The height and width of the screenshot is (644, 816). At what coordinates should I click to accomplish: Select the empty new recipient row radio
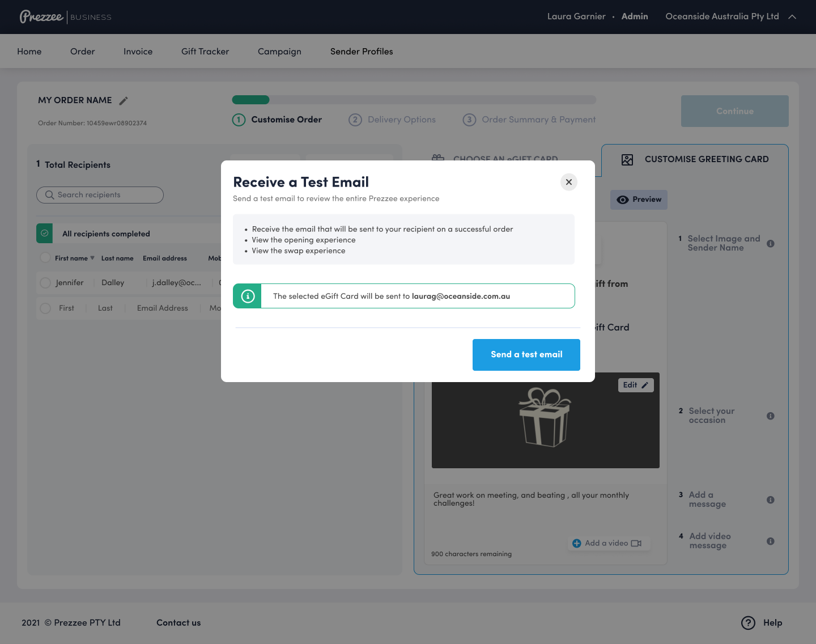(45, 308)
